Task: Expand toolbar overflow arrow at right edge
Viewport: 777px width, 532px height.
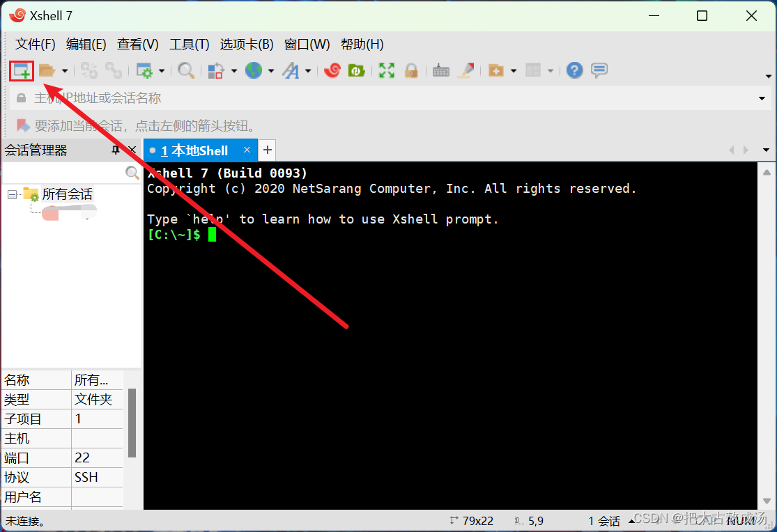Action: (x=768, y=77)
